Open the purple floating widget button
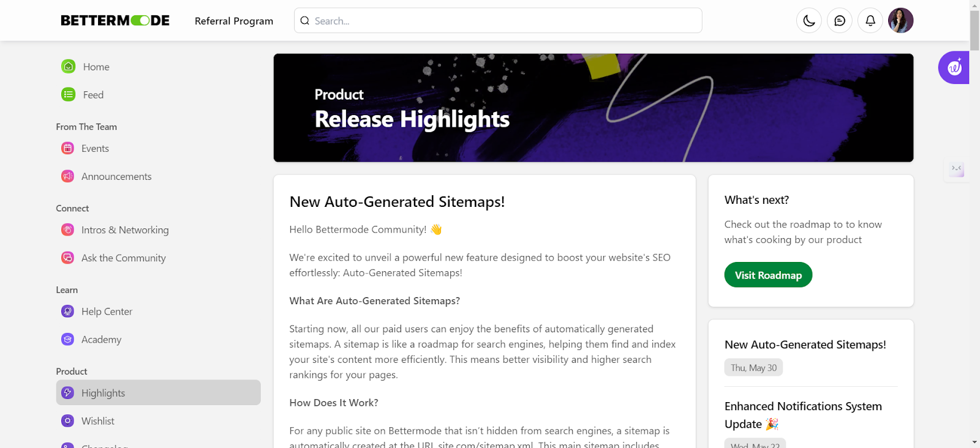The height and width of the screenshot is (448, 980). [954, 67]
